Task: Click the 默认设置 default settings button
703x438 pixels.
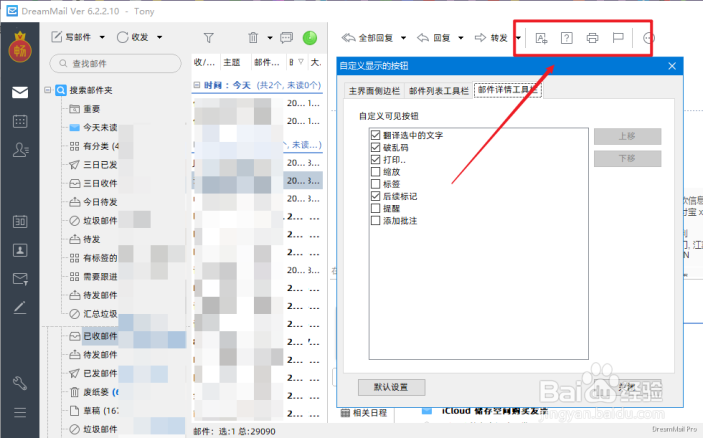Action: pos(391,387)
